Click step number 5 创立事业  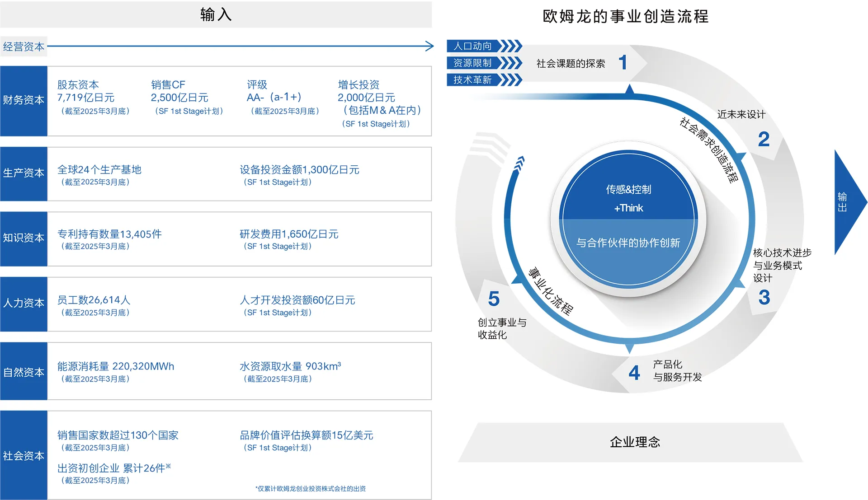[x=494, y=299]
